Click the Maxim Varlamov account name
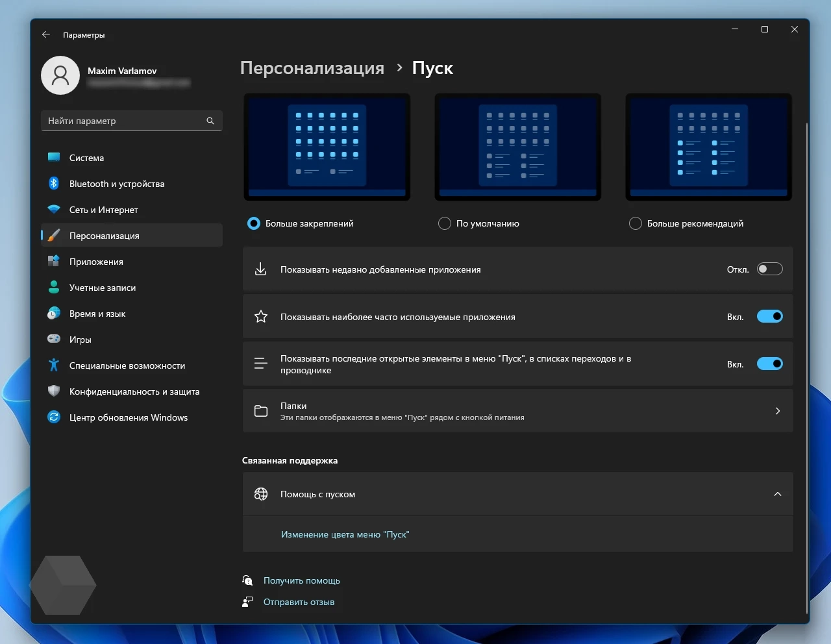Viewport: 831px width, 644px height. (122, 71)
